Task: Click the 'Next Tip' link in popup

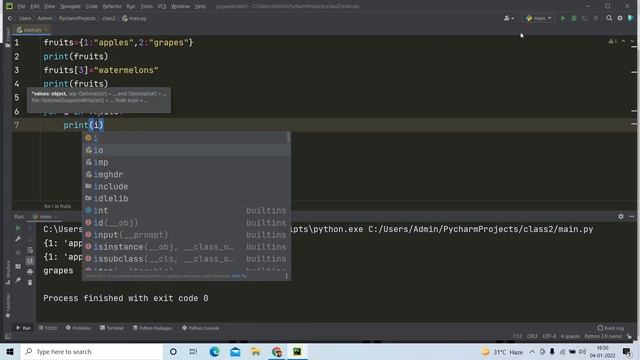Action: coord(239,276)
